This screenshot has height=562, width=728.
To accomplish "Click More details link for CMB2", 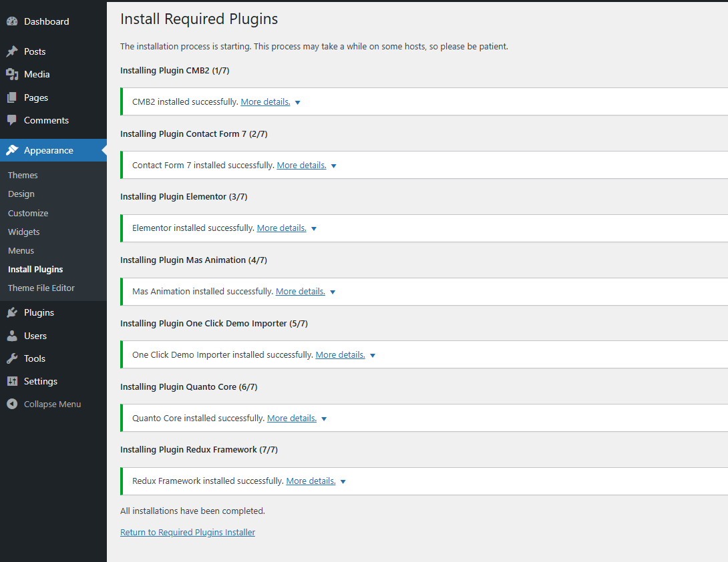I will [265, 101].
